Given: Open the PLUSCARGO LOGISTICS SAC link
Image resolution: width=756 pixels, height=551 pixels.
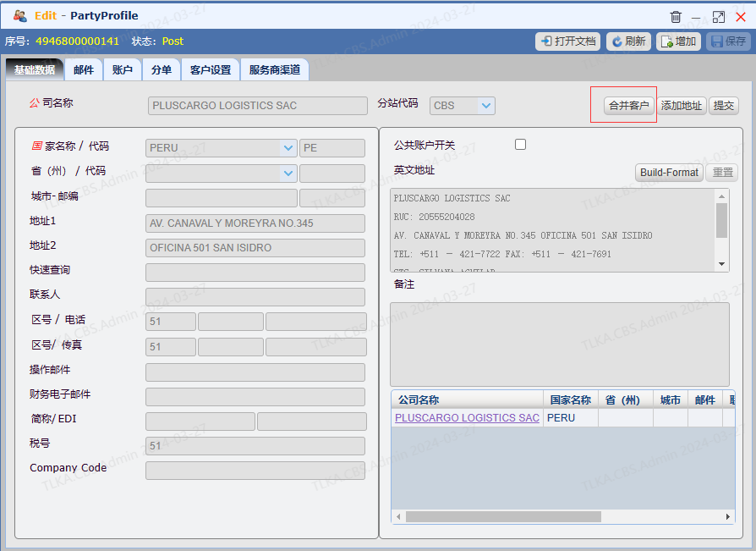Looking at the screenshot, I should click(x=467, y=418).
